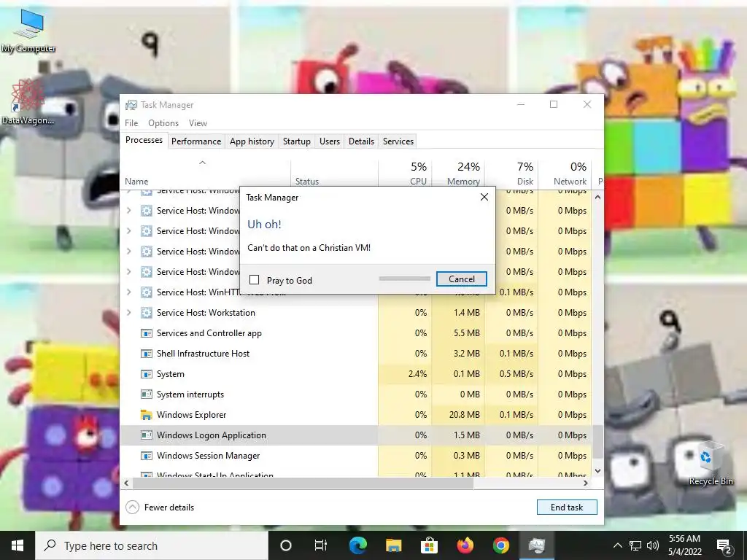The image size is (747, 560).
Task: Click Cancel in the Uh oh dialog
Action: (461, 279)
